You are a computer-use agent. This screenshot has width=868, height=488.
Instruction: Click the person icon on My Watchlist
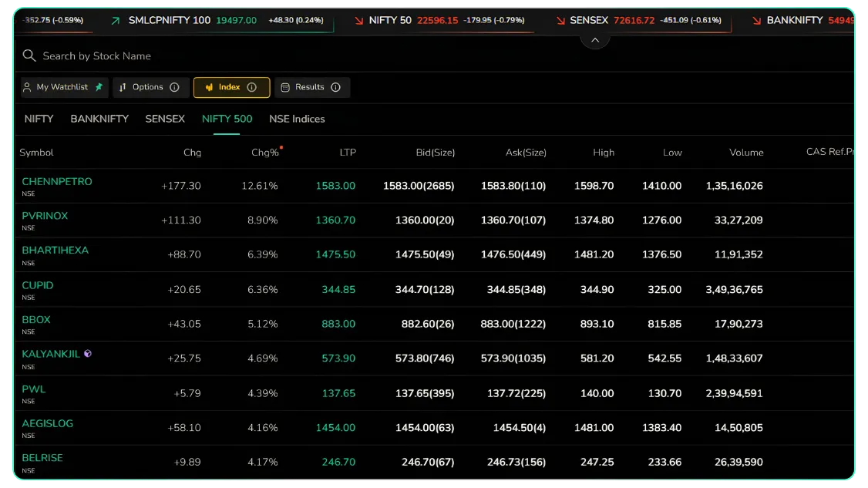pyautogui.click(x=26, y=87)
